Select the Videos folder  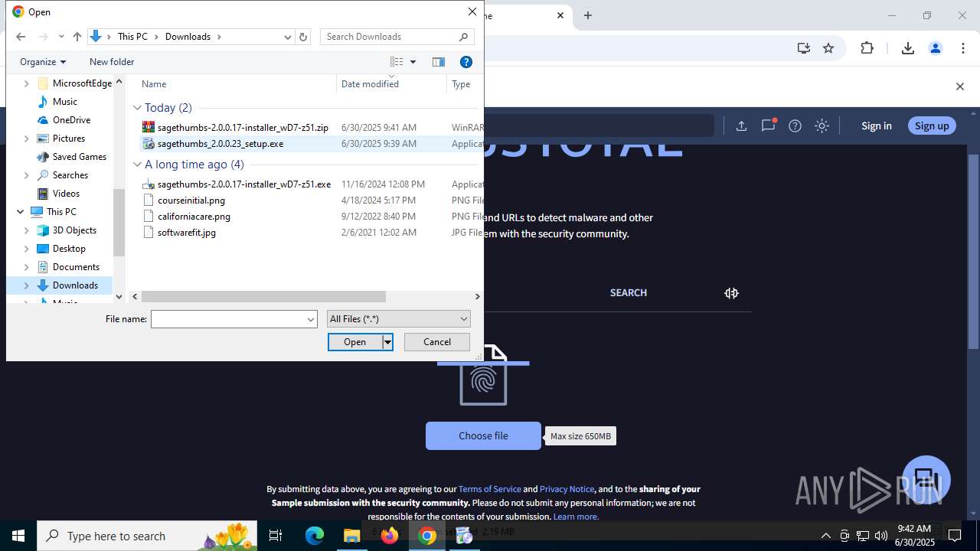coord(66,194)
